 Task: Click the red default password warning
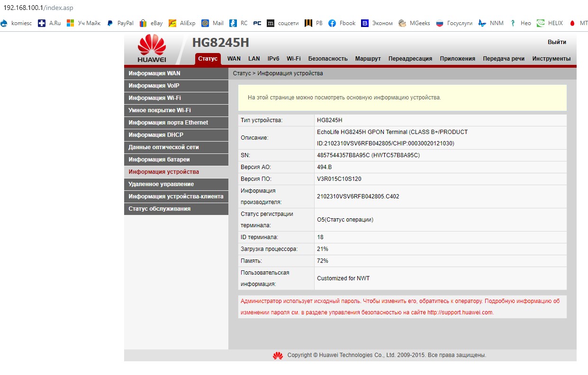point(400,307)
